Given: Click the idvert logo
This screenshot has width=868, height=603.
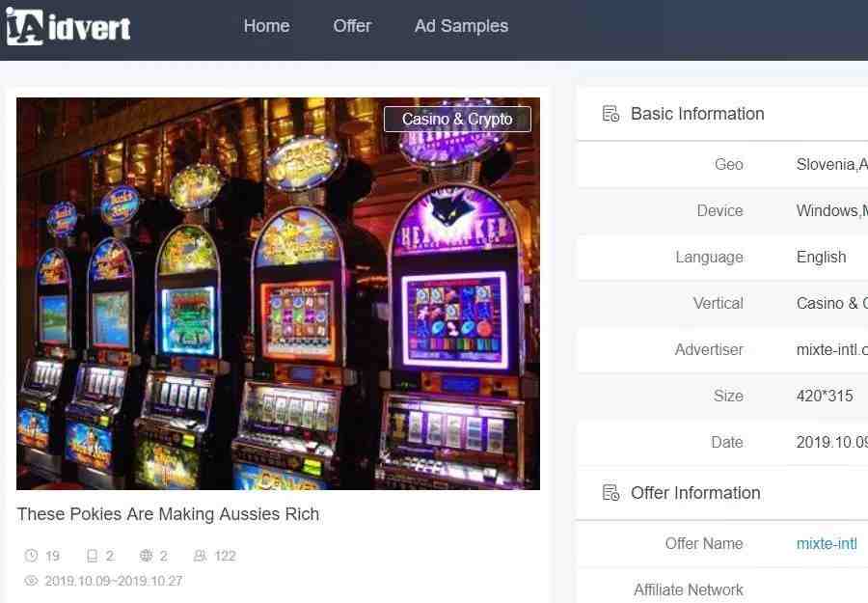Looking at the screenshot, I should click(x=68, y=27).
